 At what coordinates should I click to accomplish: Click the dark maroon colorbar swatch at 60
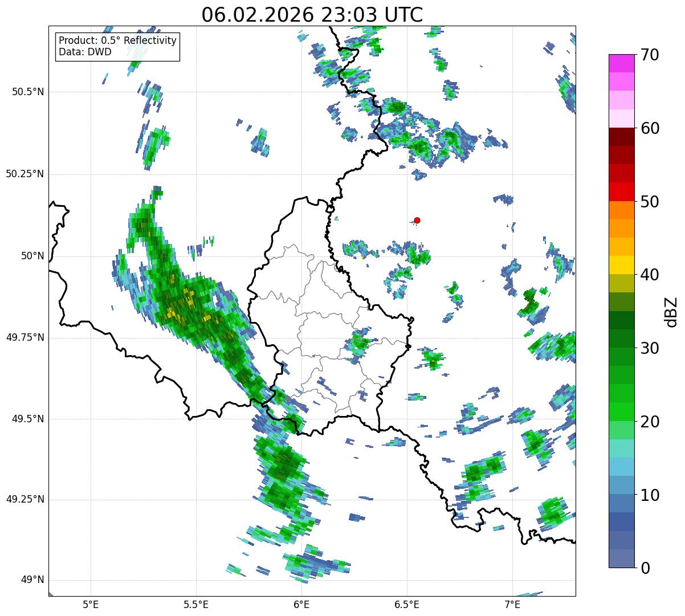click(x=621, y=137)
